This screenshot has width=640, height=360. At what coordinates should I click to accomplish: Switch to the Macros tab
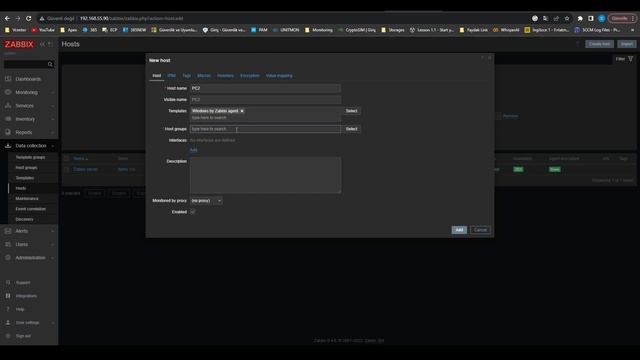point(204,76)
